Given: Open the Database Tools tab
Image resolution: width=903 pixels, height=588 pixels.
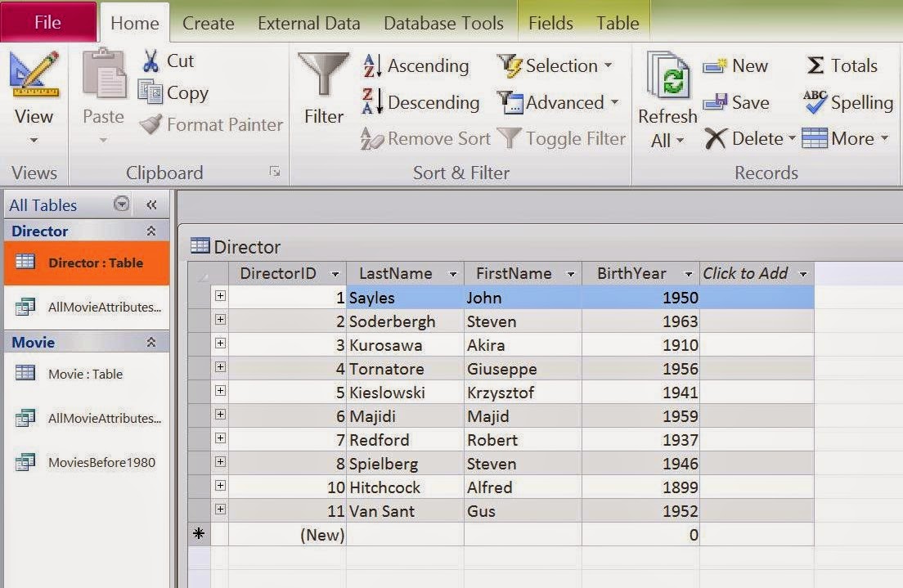Looking at the screenshot, I should (443, 24).
